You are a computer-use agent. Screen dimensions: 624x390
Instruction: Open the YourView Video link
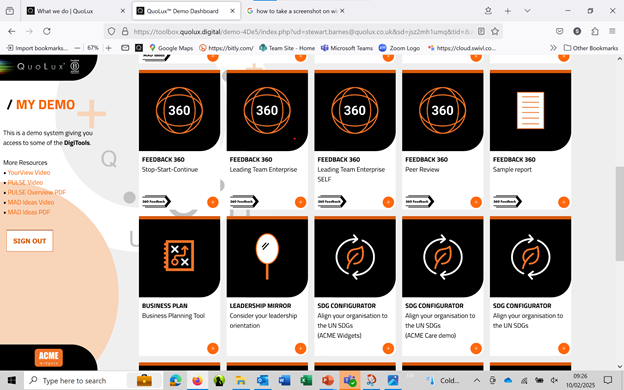pyautogui.click(x=29, y=172)
